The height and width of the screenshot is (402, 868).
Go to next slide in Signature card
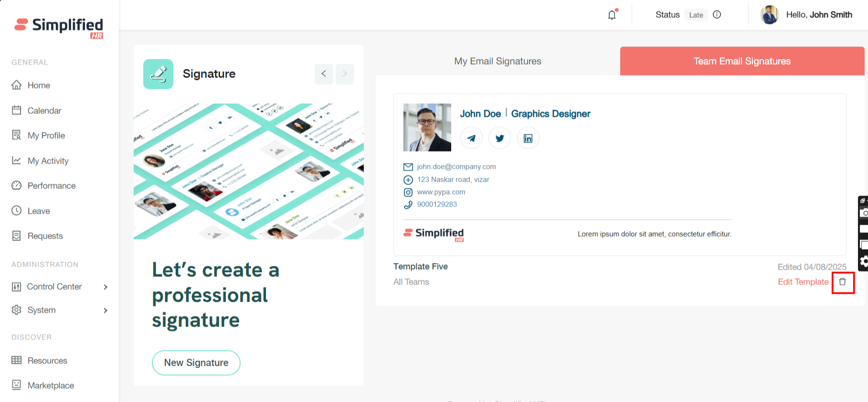(x=345, y=74)
